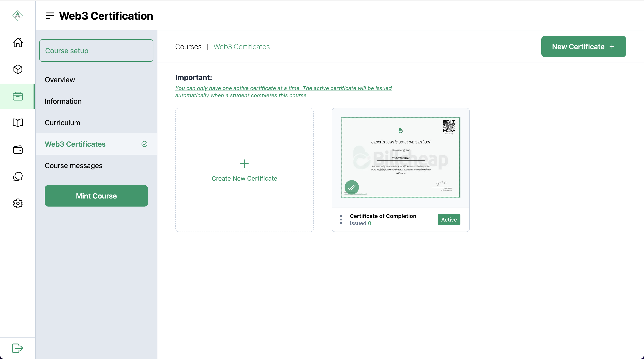
Task: Go to Course messages section
Action: click(74, 165)
